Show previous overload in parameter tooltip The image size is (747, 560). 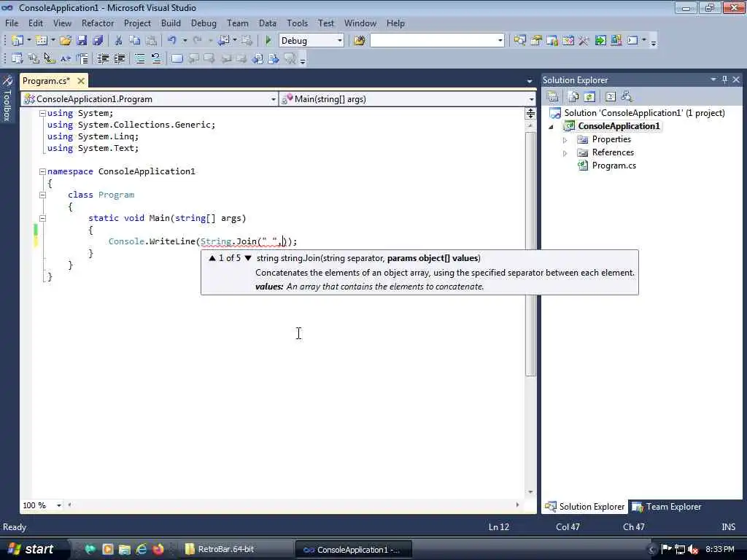pos(212,258)
